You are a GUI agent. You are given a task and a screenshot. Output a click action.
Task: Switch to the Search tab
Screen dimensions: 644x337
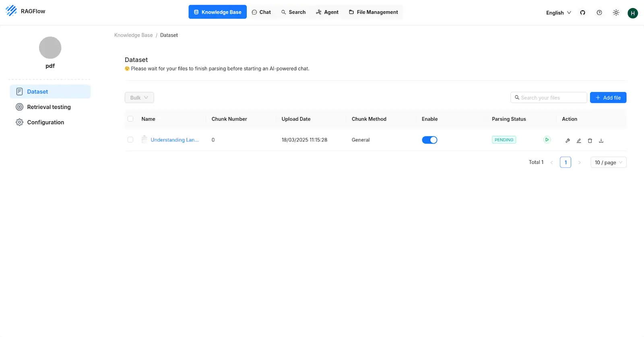point(293,12)
